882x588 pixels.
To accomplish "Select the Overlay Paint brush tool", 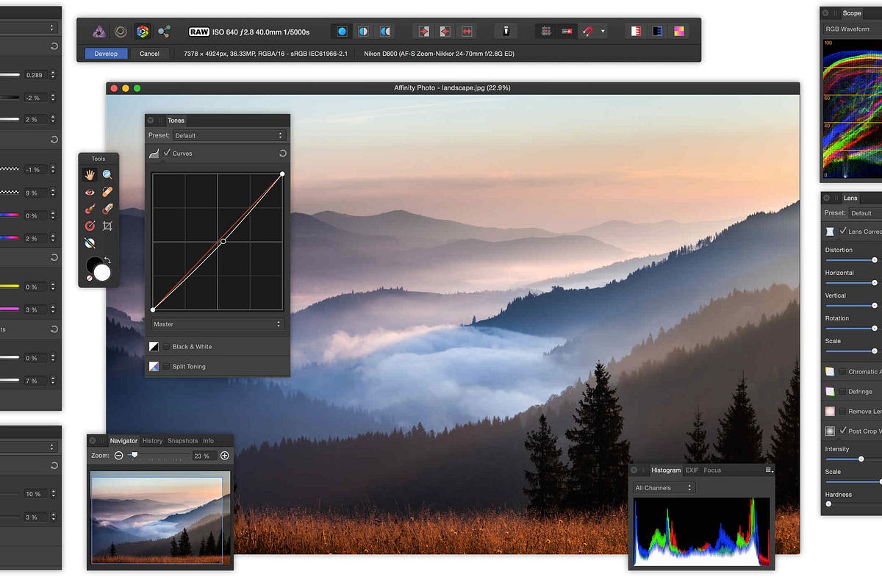I will (90, 209).
